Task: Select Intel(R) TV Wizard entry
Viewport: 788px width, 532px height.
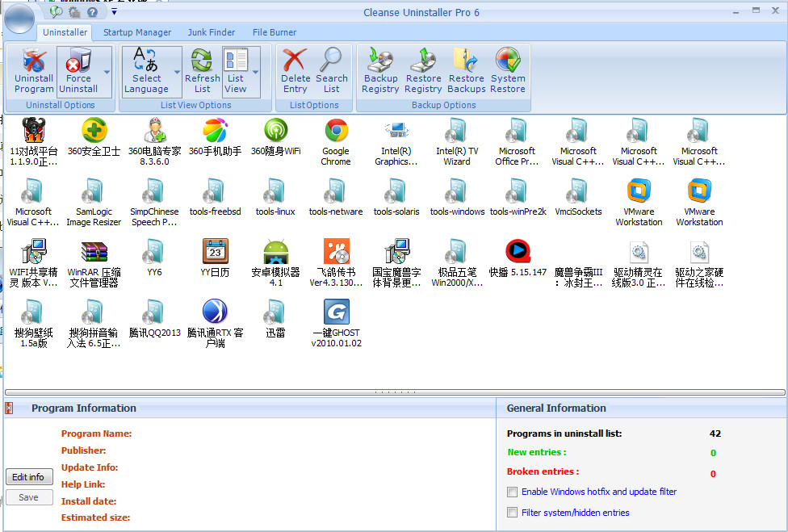Action: (456, 142)
